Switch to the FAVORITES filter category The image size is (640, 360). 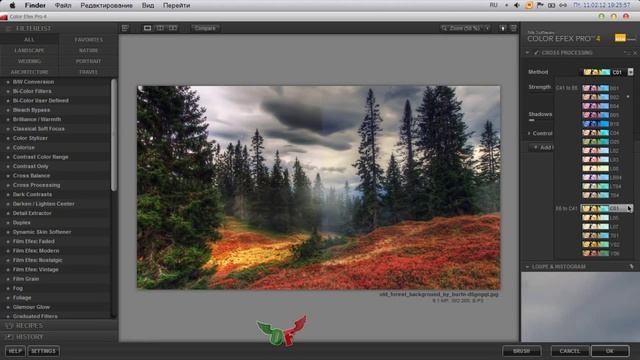(x=89, y=40)
